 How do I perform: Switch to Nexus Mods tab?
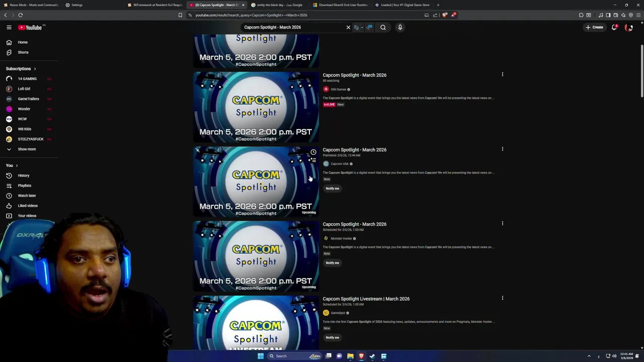pyautogui.click(x=31, y=5)
